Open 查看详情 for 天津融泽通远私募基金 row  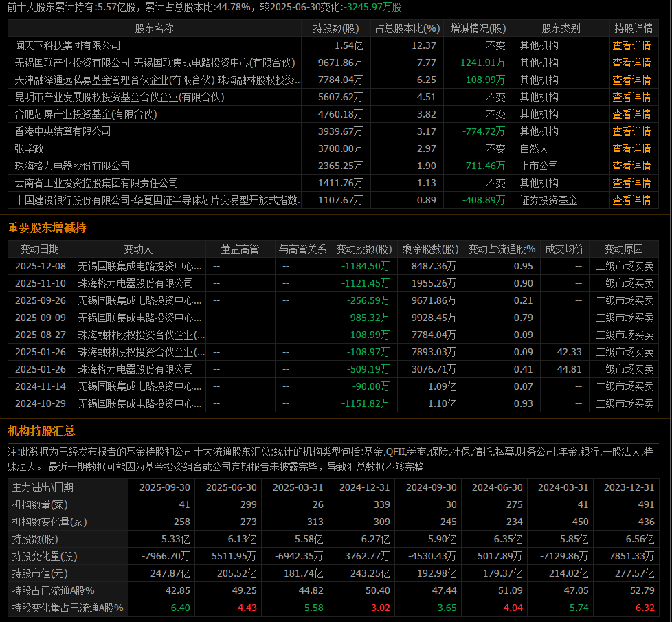(x=631, y=80)
